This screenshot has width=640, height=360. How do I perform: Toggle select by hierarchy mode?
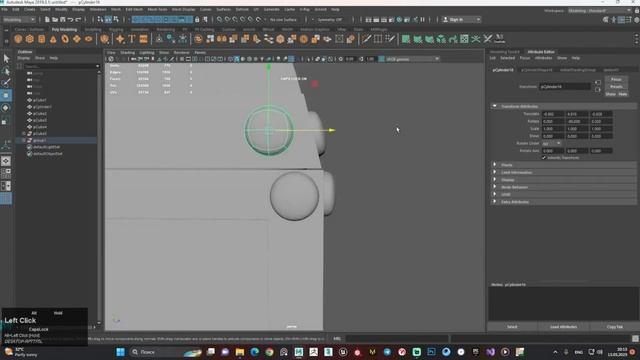tap(100, 20)
